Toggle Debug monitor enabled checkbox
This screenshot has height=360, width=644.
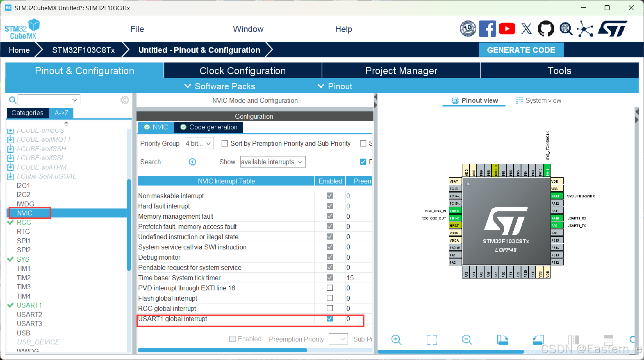pos(330,257)
